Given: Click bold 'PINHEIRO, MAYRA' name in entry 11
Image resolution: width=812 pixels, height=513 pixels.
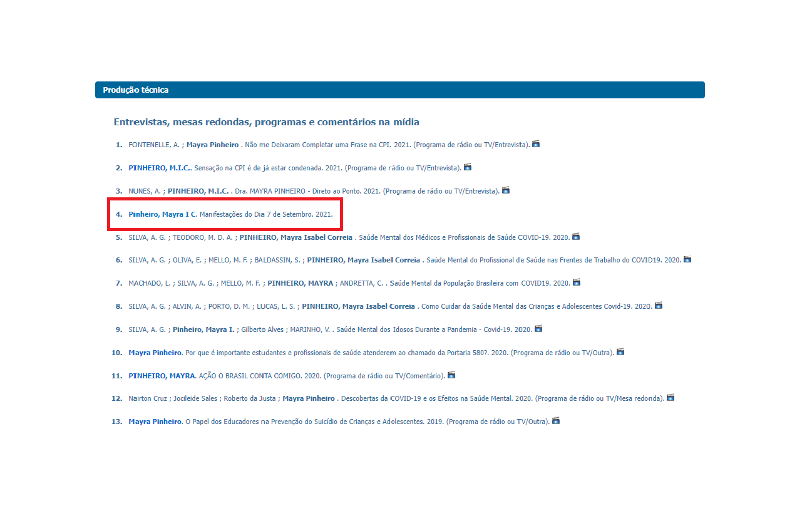Looking at the screenshot, I should click(162, 376).
